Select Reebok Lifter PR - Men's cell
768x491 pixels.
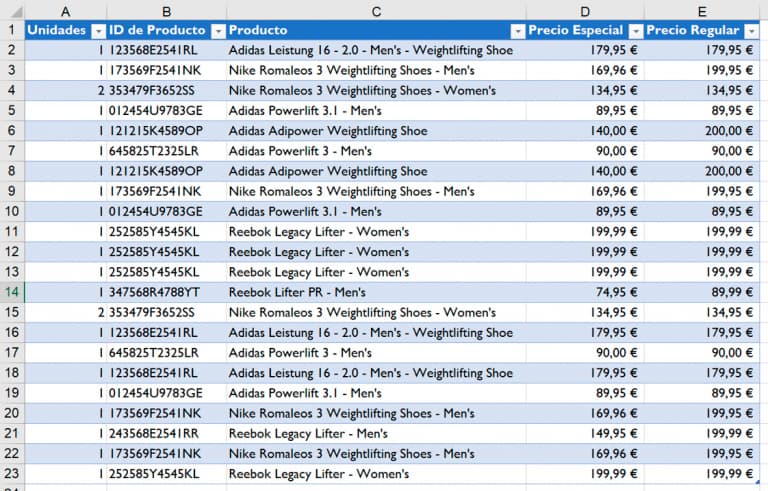tap(376, 292)
